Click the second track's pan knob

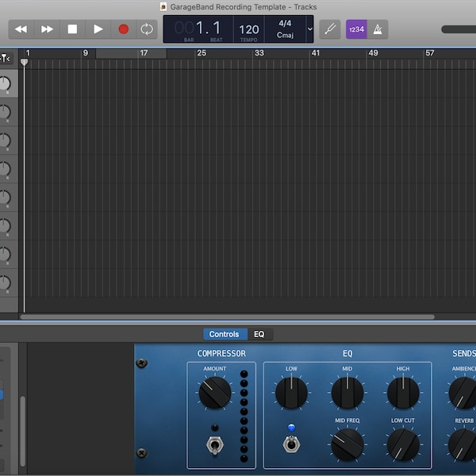(4, 112)
